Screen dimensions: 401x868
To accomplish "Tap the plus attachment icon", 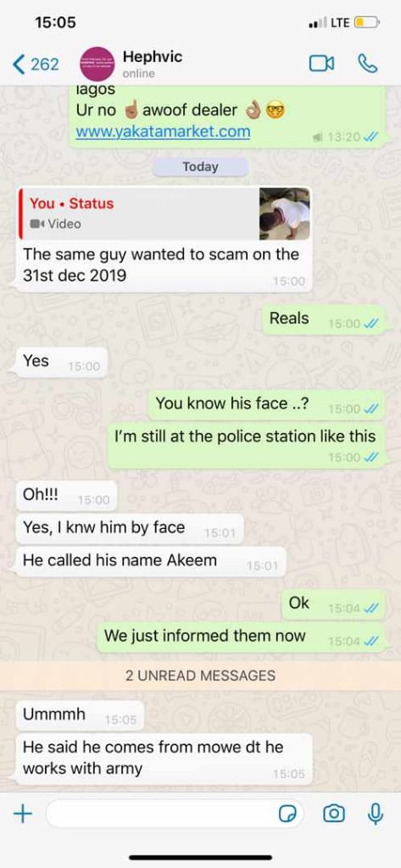I will coord(23,813).
